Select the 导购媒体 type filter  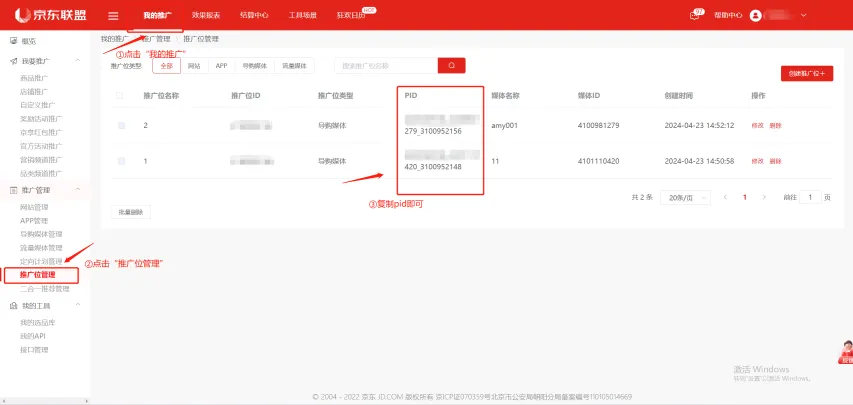(x=255, y=66)
